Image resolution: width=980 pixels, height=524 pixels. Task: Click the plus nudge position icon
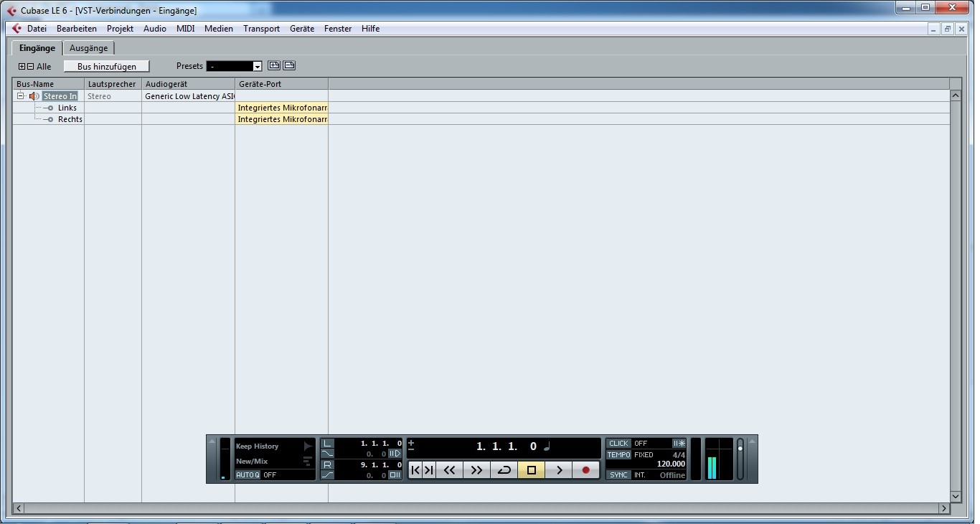click(411, 443)
